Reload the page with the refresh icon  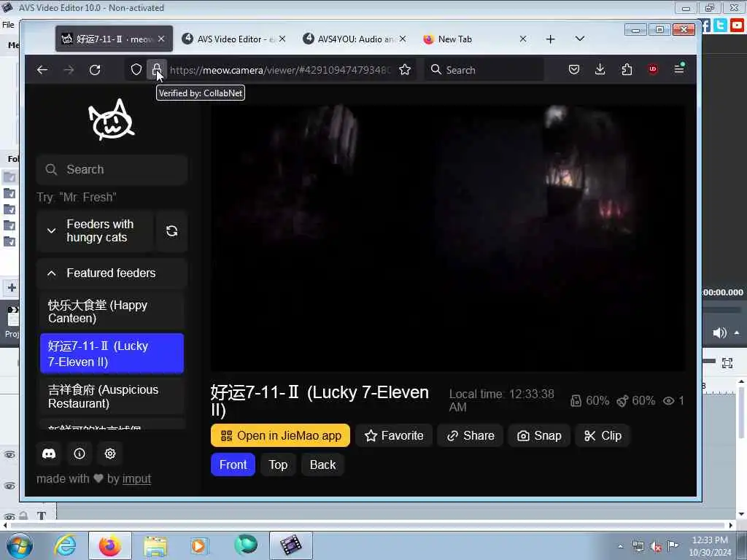coord(95,70)
